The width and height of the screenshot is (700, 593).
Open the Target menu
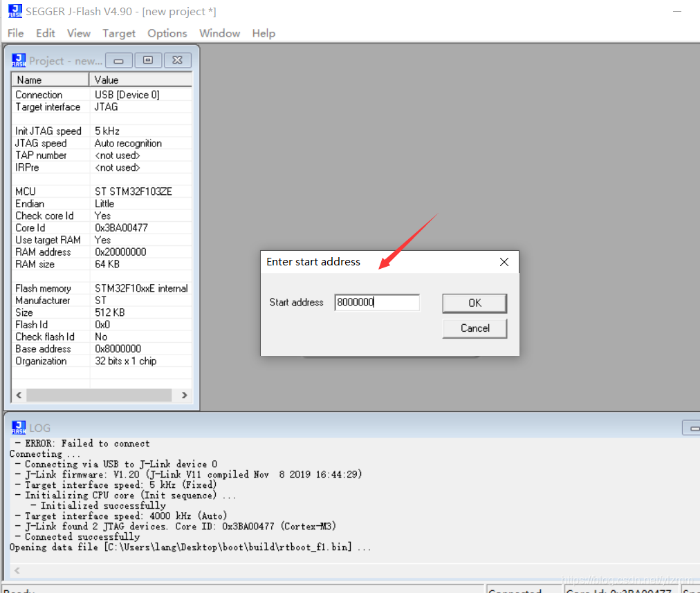tap(119, 33)
